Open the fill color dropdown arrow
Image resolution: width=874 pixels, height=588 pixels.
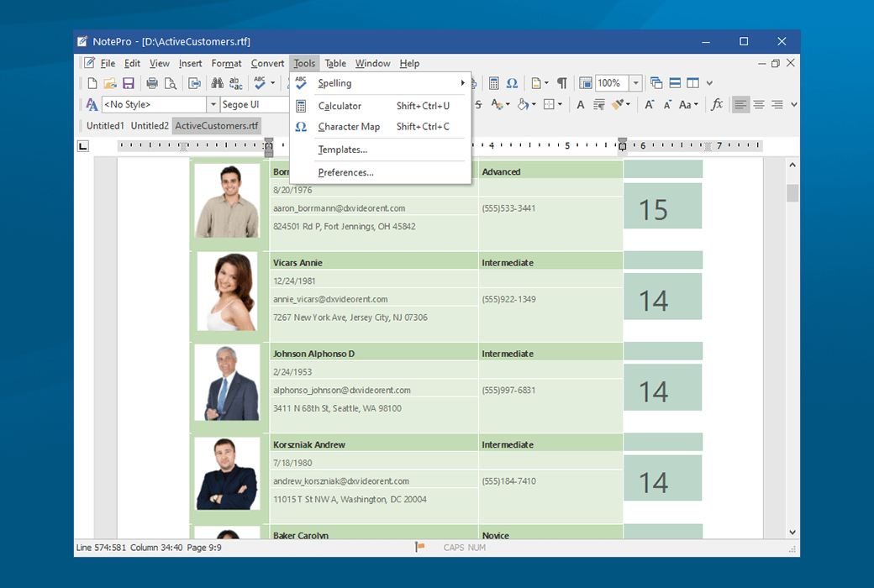pos(534,105)
